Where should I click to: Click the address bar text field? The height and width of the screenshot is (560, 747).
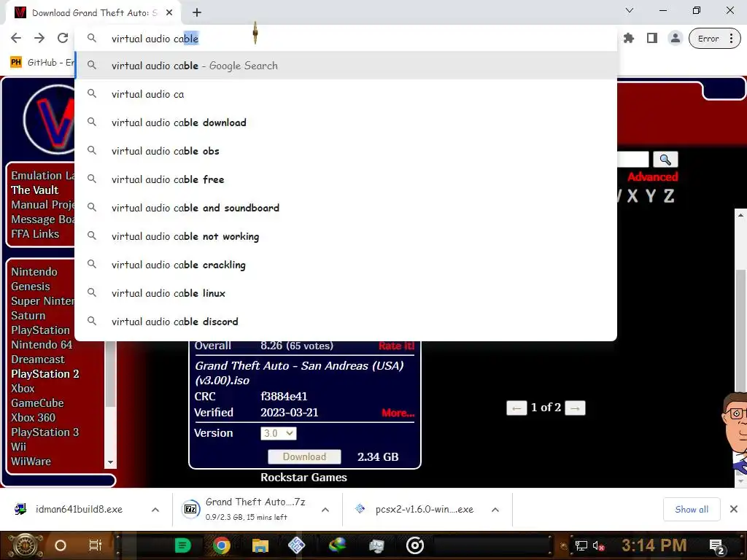pos(345,39)
